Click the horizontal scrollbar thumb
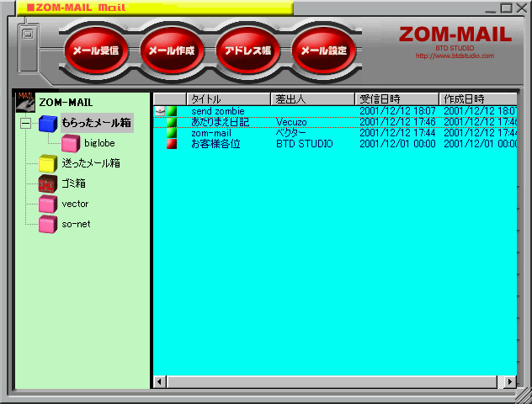The height and width of the screenshot is (404, 532). pos(332,382)
